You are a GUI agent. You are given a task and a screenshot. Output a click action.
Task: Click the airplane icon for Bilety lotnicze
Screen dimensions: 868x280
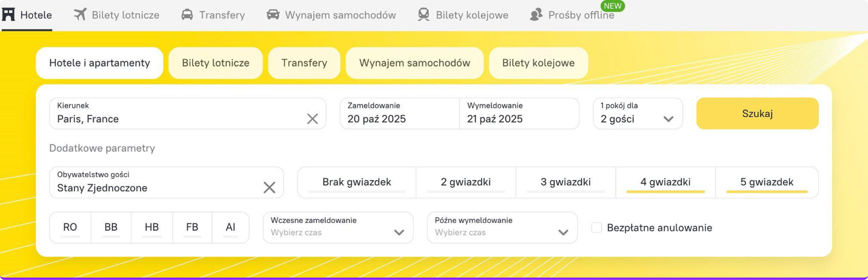point(80,15)
